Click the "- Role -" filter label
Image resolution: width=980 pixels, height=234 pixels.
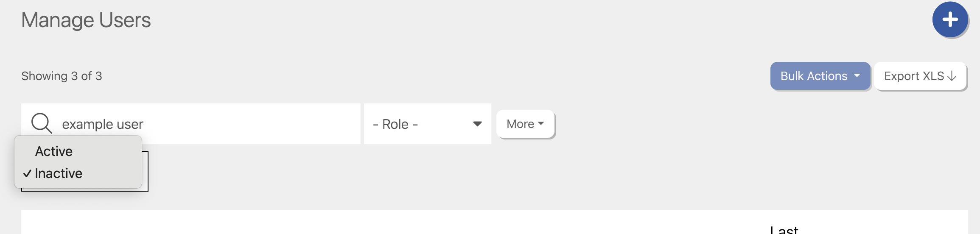point(395,124)
